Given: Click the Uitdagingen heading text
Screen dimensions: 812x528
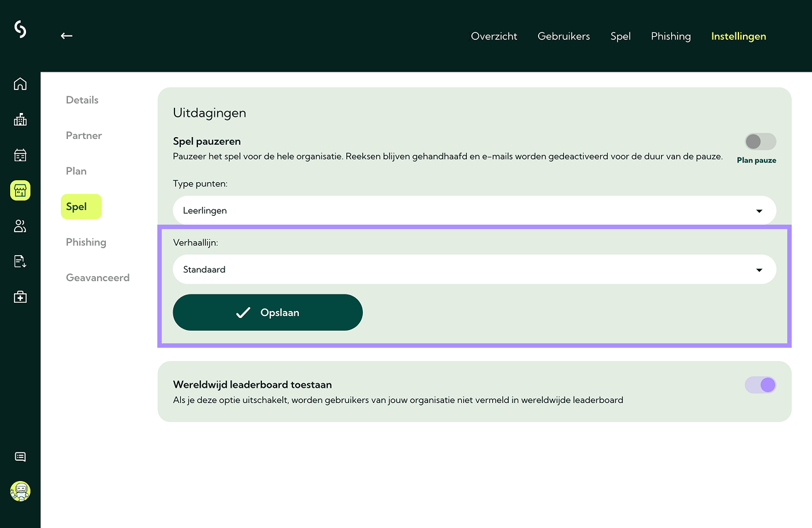Looking at the screenshot, I should pyautogui.click(x=209, y=113).
